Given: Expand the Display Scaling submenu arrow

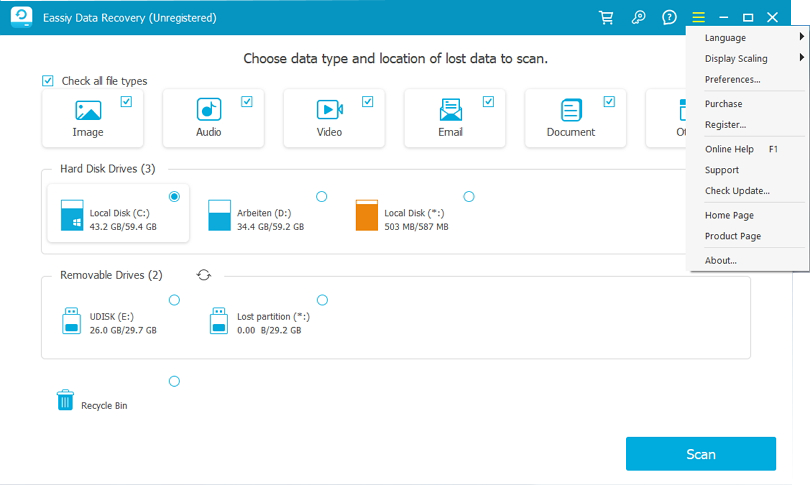Looking at the screenshot, I should 801,57.
